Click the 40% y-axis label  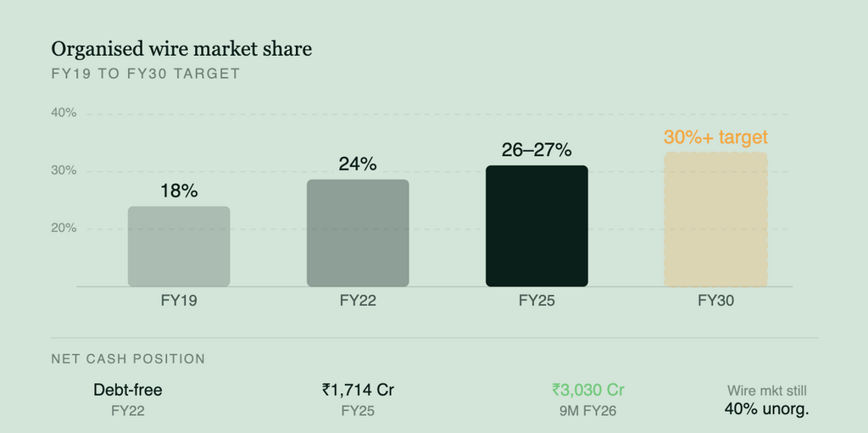point(64,113)
